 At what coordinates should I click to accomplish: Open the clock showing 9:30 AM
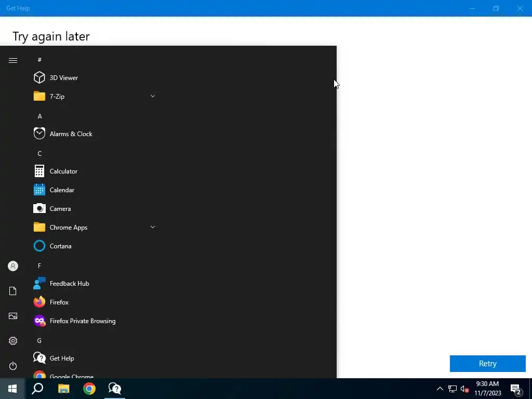487,389
